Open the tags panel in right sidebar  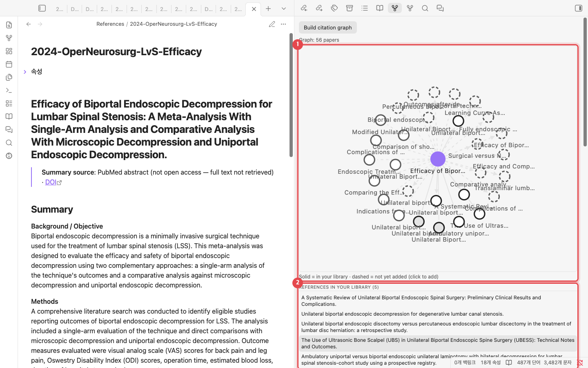pos(334,8)
